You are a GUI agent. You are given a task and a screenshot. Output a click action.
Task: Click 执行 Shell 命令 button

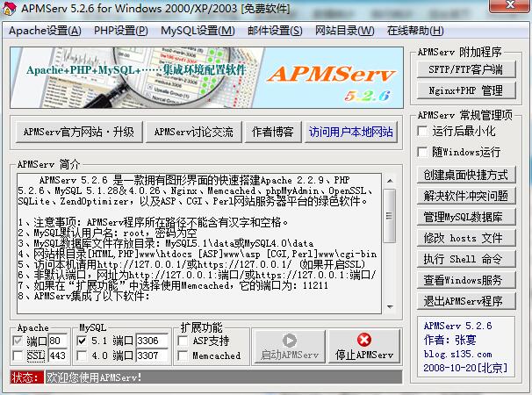pos(466,259)
